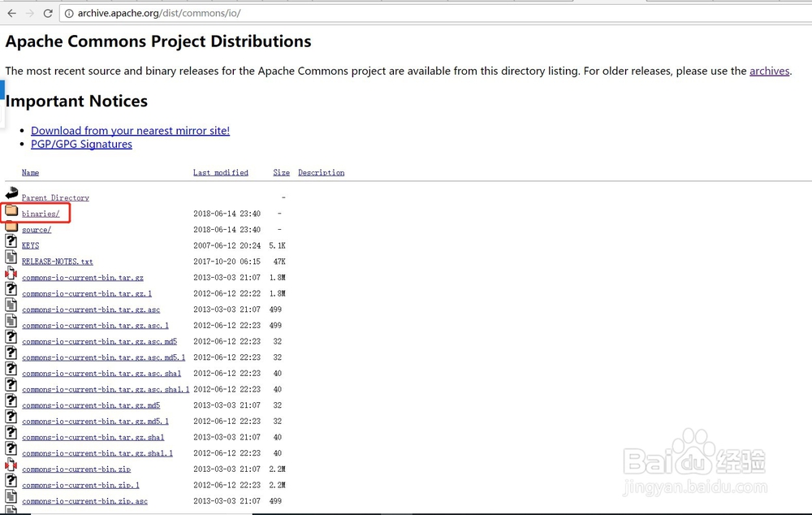Open commons-io-current-bin.tar.gz.asc.sha1.1 link
812x515 pixels.
click(106, 390)
